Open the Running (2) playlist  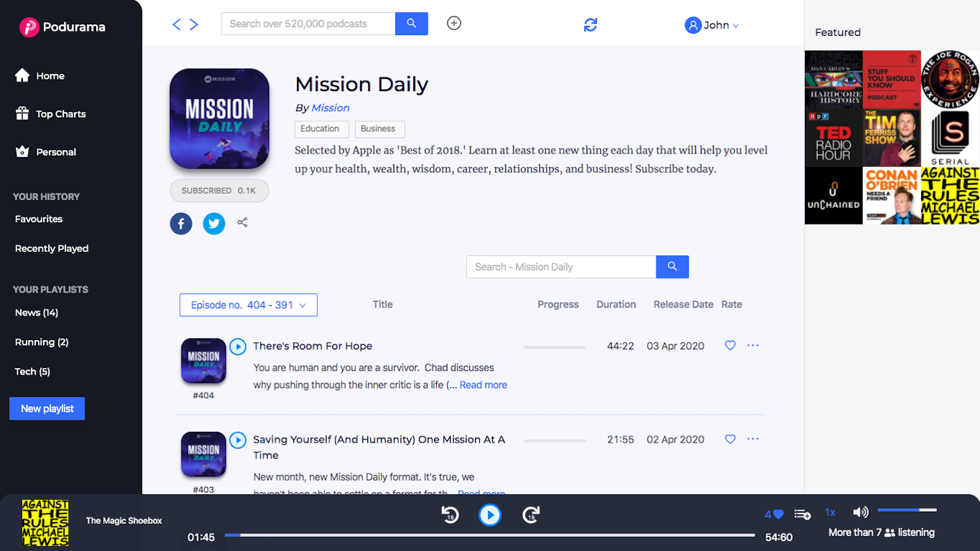(x=42, y=342)
